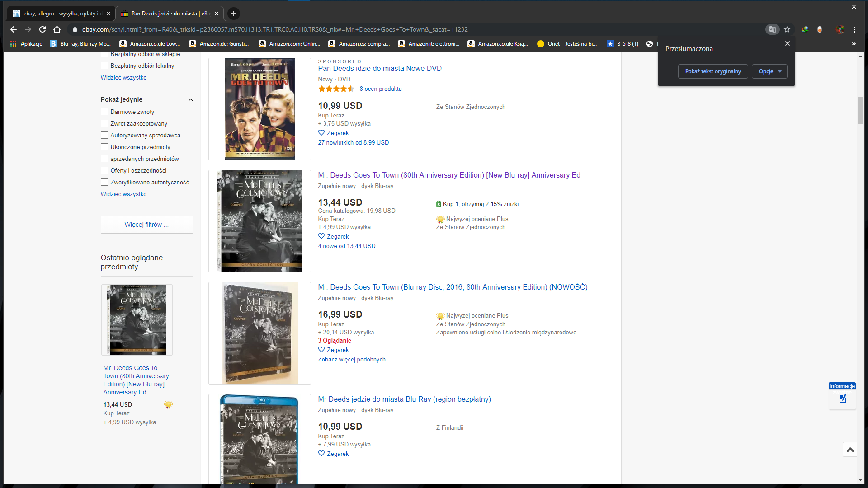This screenshot has height=488, width=868.
Task: Open the Opcje dropdown in translate popup
Action: (769, 71)
